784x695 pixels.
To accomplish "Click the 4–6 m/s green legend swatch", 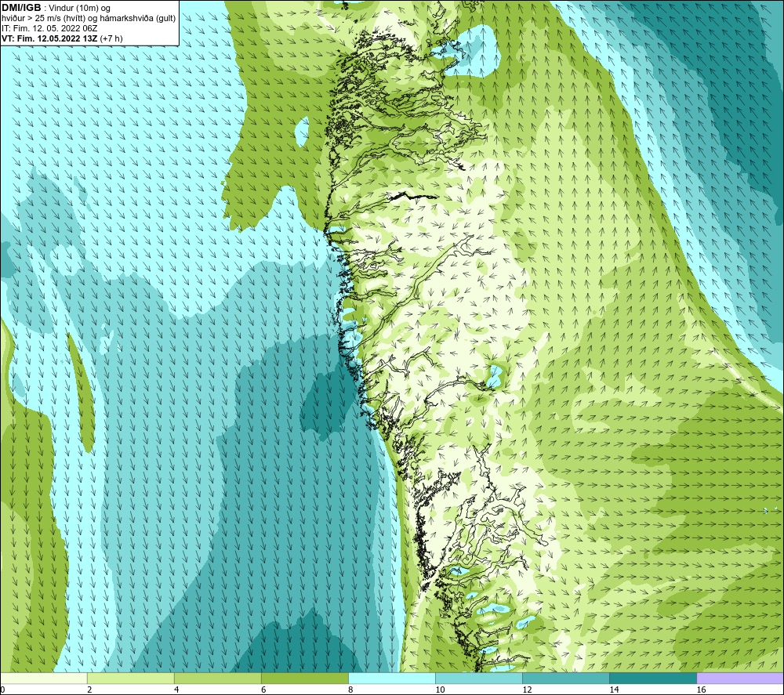I will (x=218, y=679).
